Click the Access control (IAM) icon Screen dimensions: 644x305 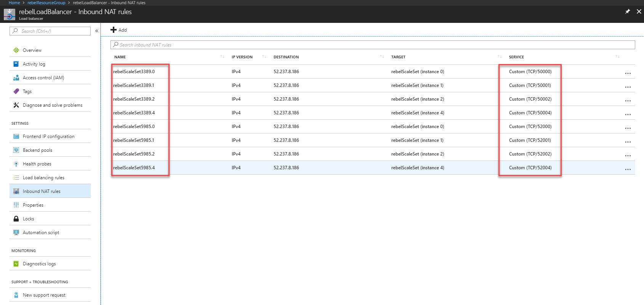point(16,77)
